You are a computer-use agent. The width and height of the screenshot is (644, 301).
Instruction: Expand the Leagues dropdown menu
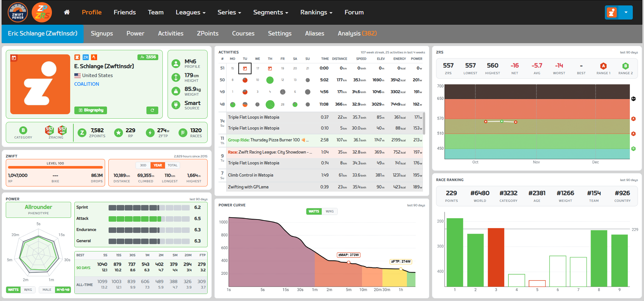pos(190,12)
